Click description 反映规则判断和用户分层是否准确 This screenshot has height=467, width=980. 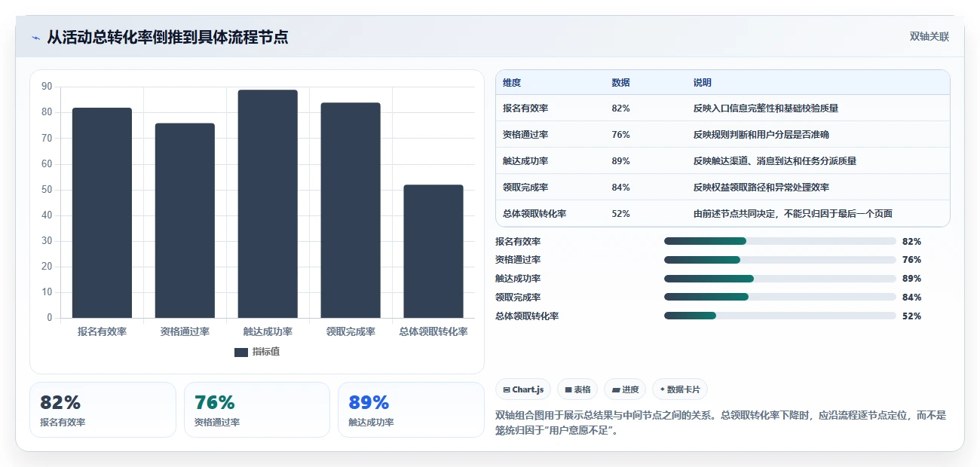pyautogui.click(x=761, y=135)
